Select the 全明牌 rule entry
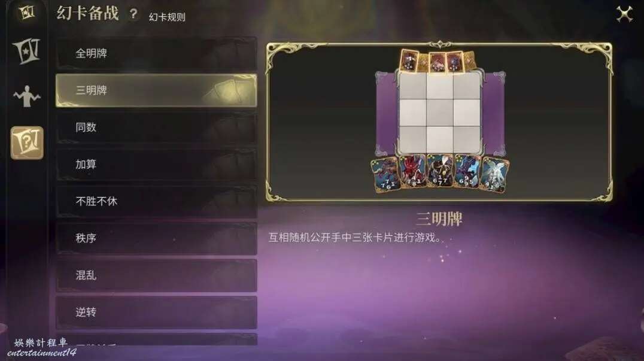 156,53
